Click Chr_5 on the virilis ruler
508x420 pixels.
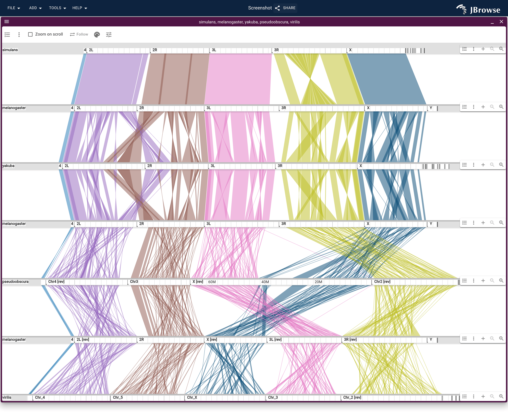(118, 397)
